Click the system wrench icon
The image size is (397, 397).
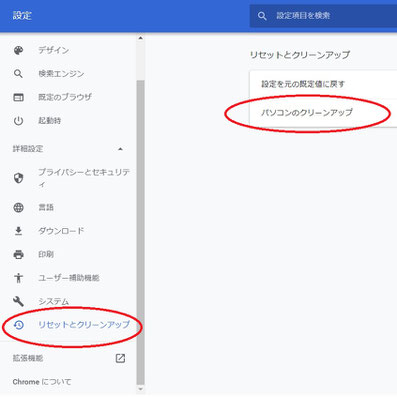pos(18,301)
